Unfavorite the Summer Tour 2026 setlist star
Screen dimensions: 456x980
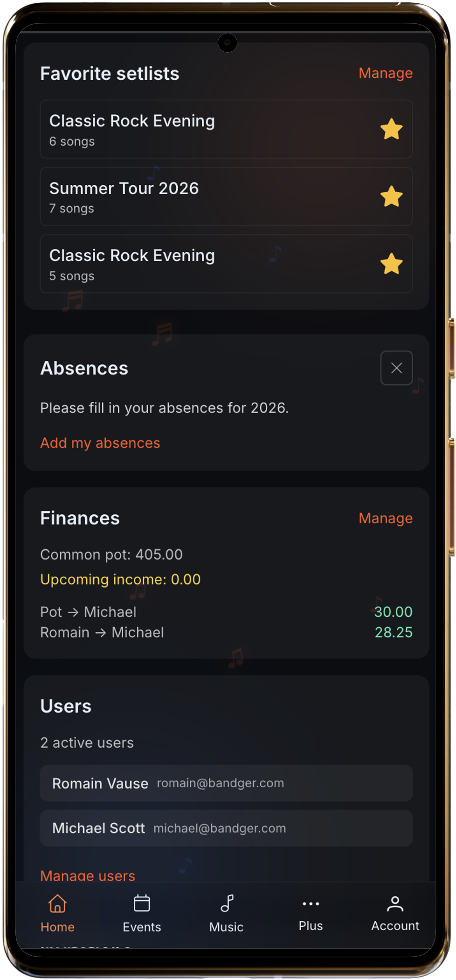pos(392,196)
